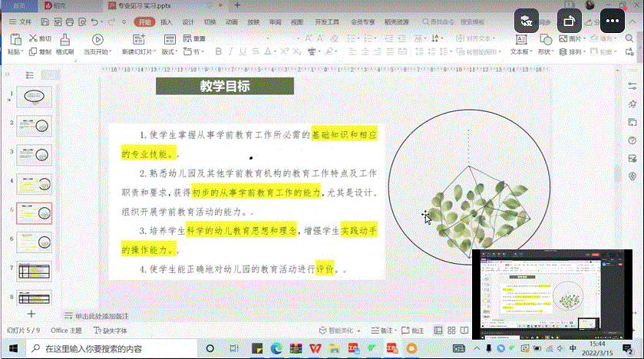Click the 批注 comments button in status bar

412,331
